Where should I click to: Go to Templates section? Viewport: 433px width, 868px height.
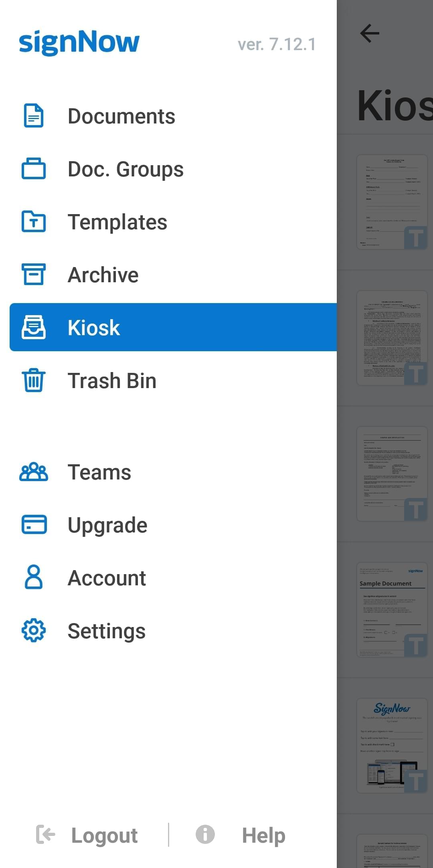117,222
